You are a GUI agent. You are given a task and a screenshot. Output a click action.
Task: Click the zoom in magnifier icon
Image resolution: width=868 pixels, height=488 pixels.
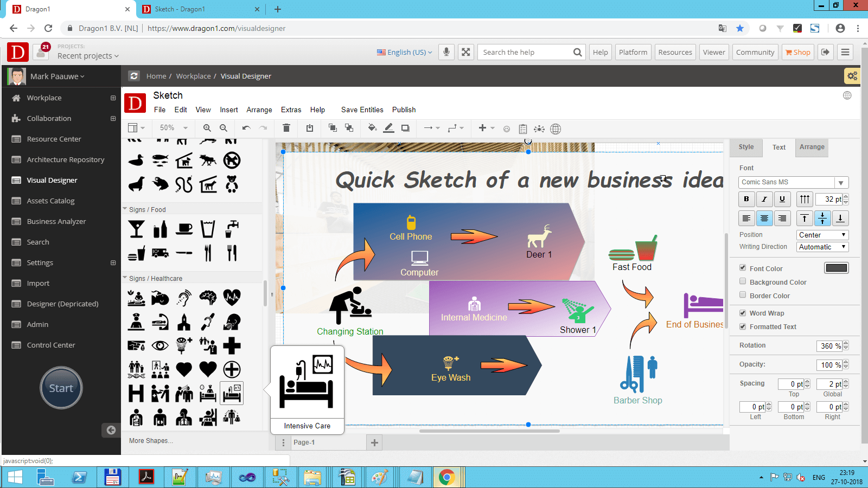point(207,129)
